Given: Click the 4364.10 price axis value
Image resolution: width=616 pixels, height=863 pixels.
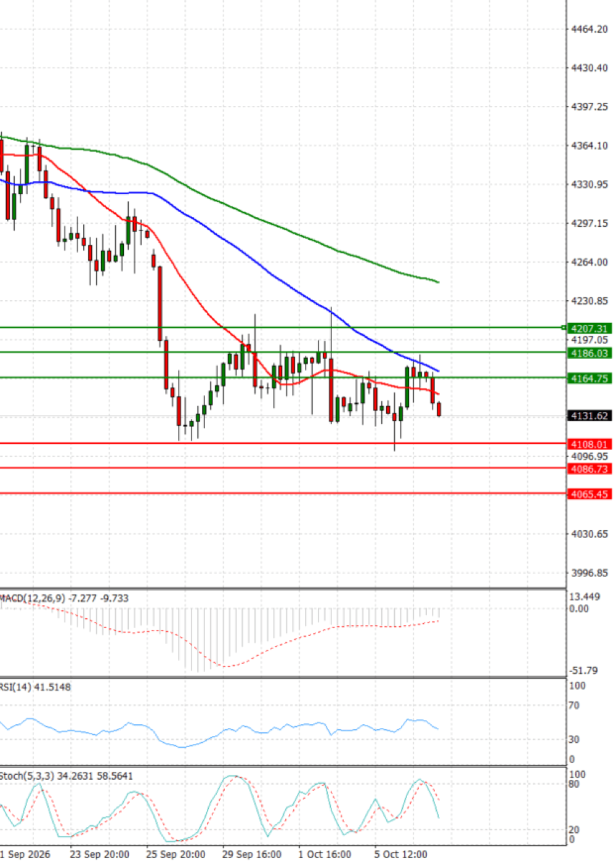Looking at the screenshot, I should [x=590, y=145].
